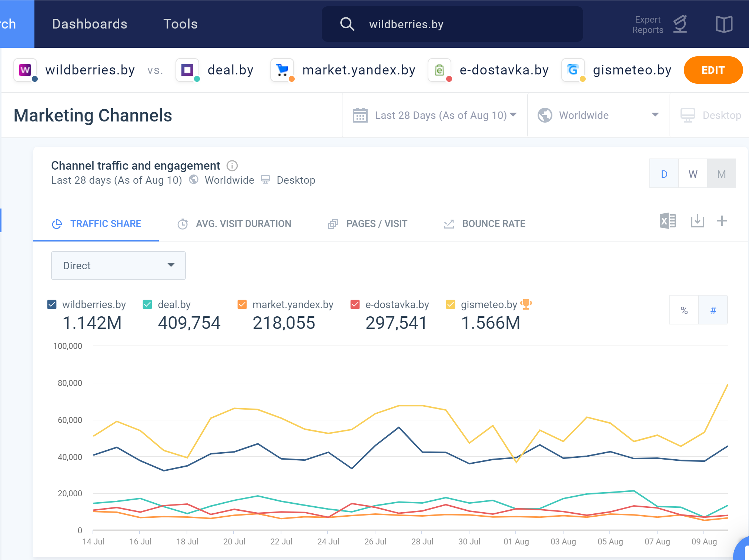
Task: Set granularity to daily (D)
Action: pos(664,174)
